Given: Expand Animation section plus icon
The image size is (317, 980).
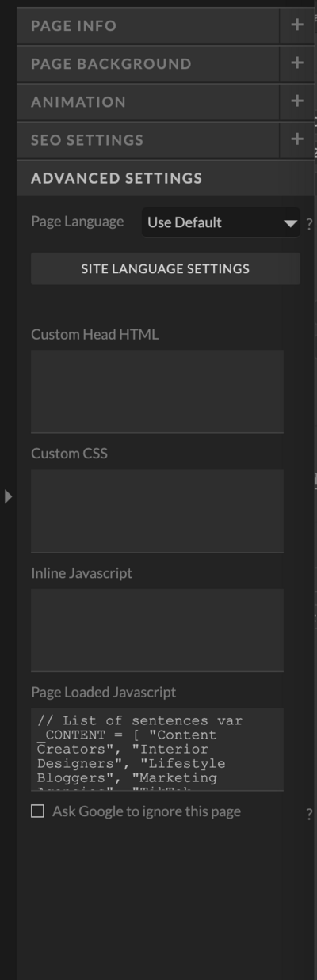Looking at the screenshot, I should pos(297,101).
